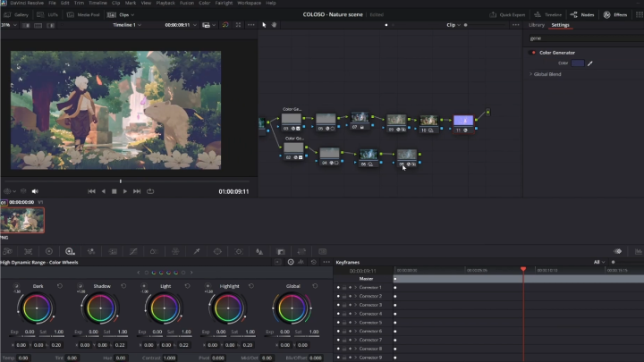644x362 pixels.
Task: Open the Media Pool panel
Action: pyautogui.click(x=83, y=15)
